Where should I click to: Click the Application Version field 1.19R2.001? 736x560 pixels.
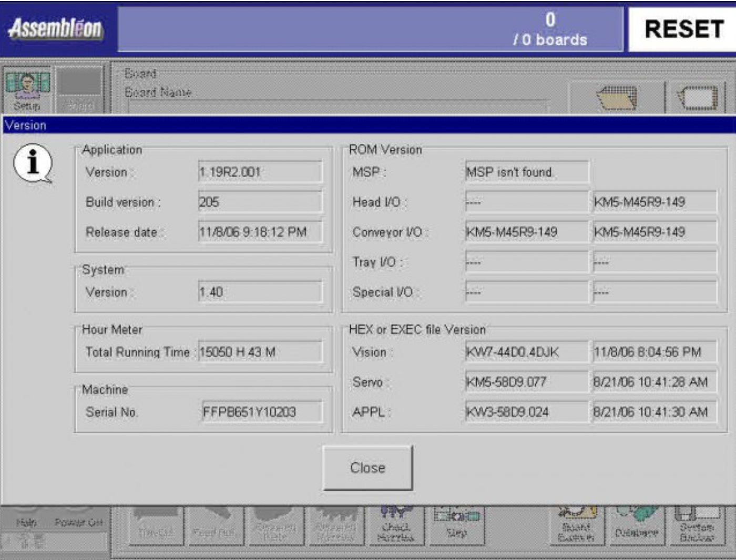(260, 172)
